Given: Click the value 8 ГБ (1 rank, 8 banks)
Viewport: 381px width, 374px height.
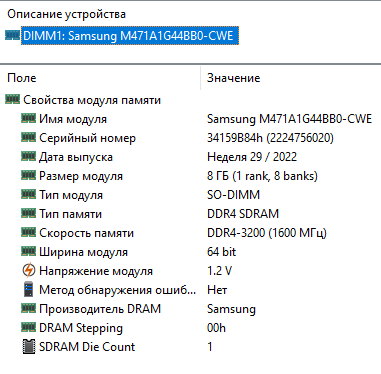Looking at the screenshot, I should pos(262,176).
